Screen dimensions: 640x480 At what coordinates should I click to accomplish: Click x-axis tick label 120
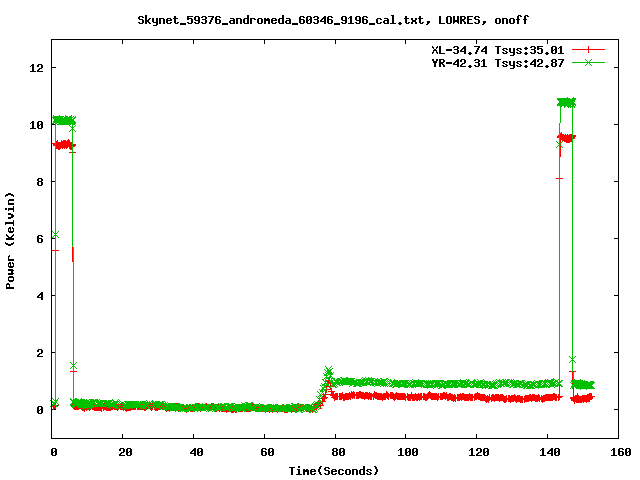point(478,452)
